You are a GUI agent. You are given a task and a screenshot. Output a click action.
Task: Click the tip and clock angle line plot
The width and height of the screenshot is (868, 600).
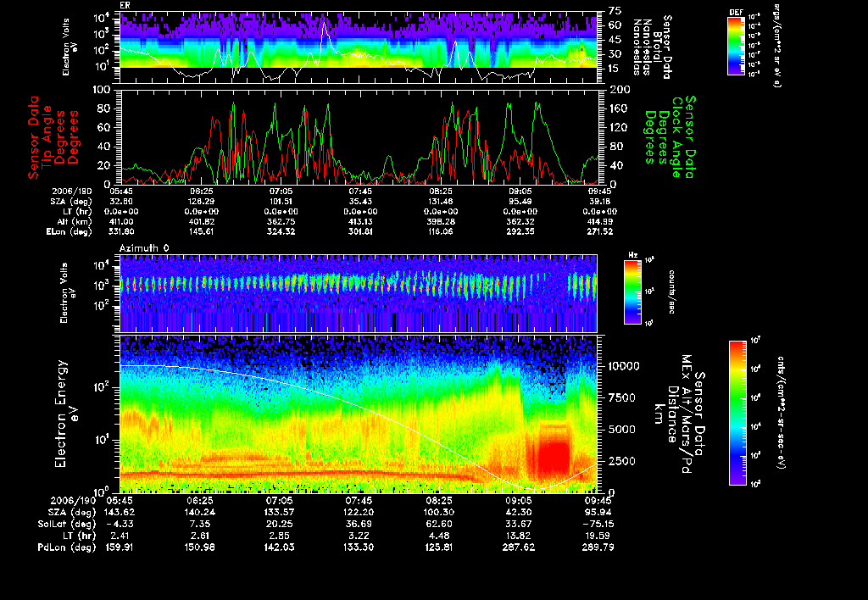(x=359, y=136)
